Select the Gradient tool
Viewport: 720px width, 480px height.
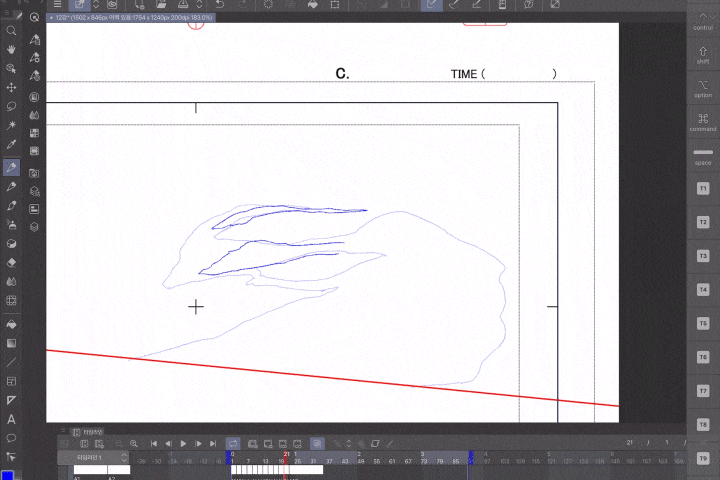click(11, 343)
